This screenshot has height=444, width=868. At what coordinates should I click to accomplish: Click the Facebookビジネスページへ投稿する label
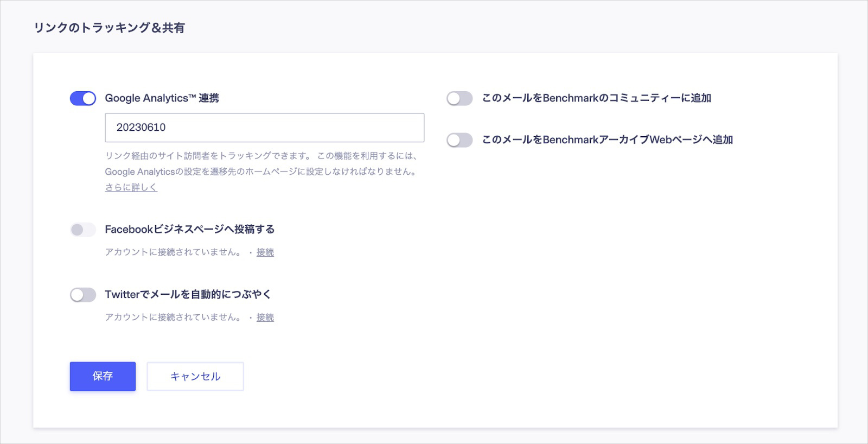[x=189, y=230]
